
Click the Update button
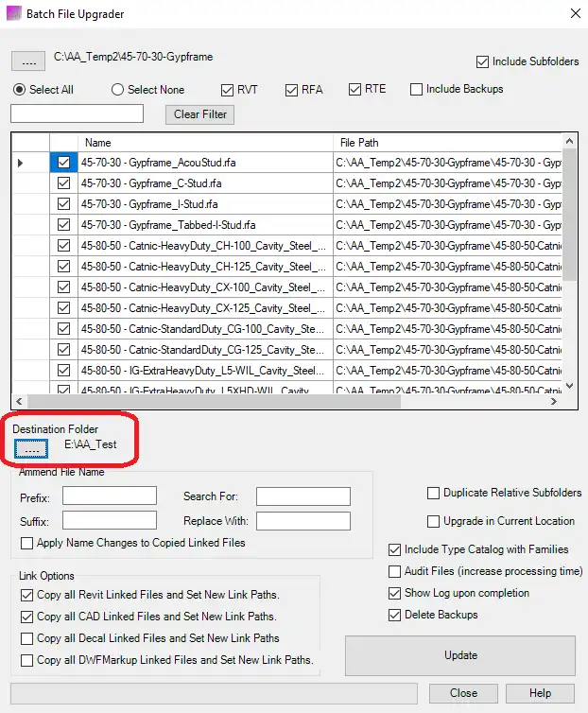coord(459,655)
